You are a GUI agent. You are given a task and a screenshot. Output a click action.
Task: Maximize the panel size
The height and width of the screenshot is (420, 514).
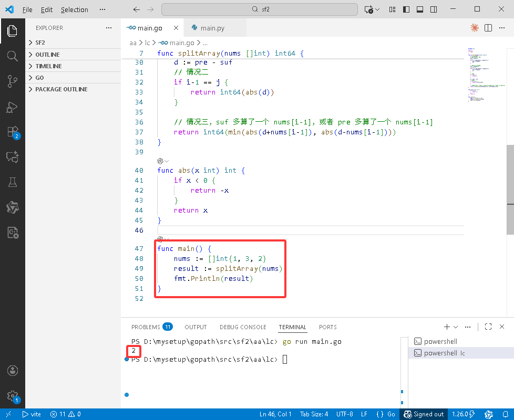point(488,327)
